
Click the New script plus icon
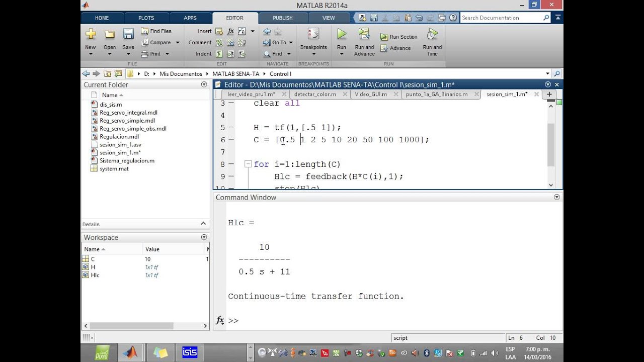pyautogui.click(x=91, y=34)
